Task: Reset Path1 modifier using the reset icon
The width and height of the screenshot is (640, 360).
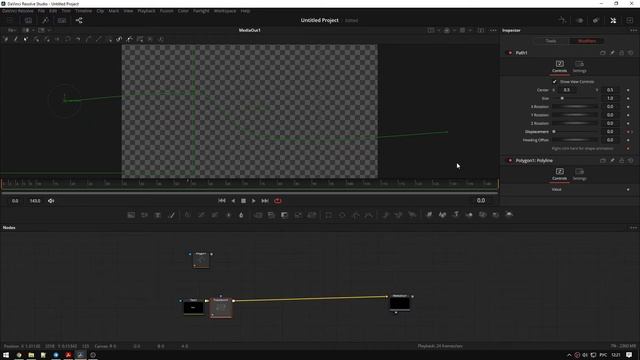Action: coord(631,53)
